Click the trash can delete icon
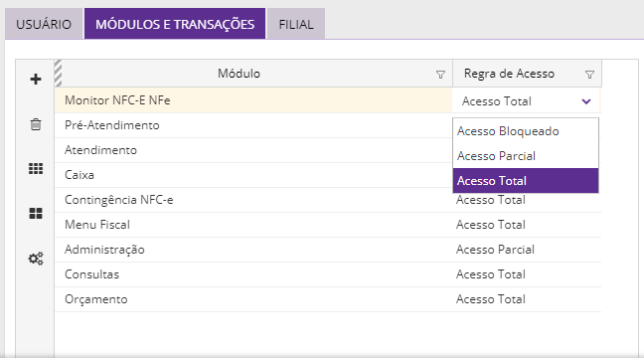 tap(36, 124)
